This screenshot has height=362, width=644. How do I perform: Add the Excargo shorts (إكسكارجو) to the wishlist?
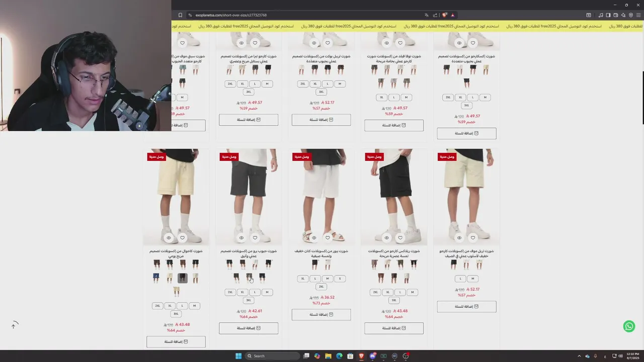coord(472,43)
